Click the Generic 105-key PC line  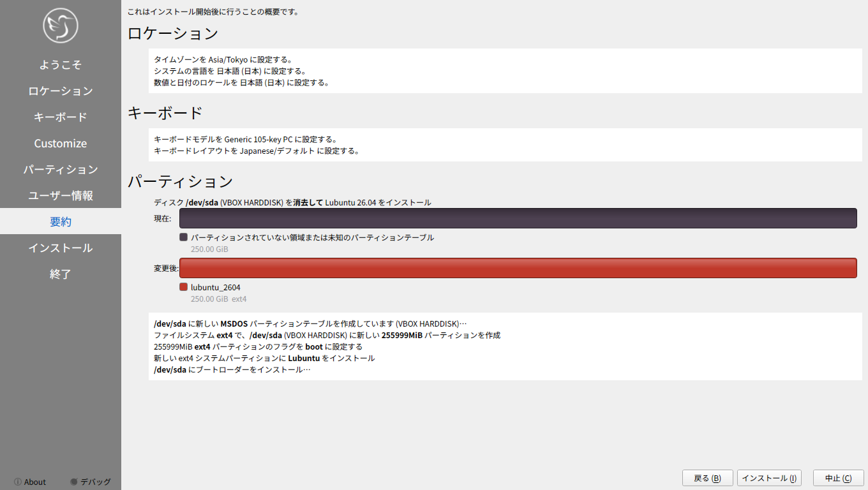click(x=245, y=139)
